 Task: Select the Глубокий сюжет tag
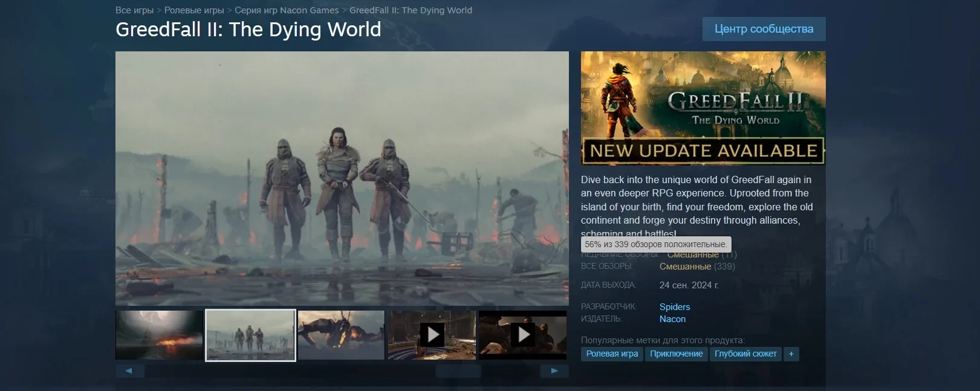point(745,354)
